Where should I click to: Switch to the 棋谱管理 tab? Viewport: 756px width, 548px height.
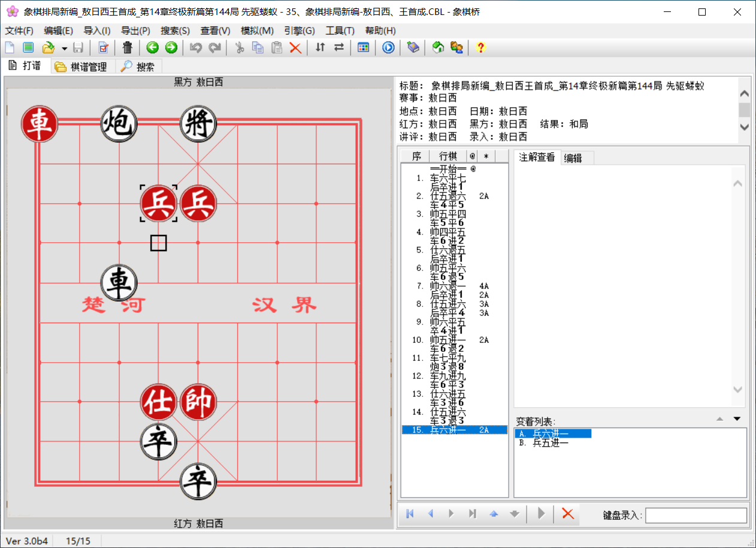pyautogui.click(x=81, y=67)
